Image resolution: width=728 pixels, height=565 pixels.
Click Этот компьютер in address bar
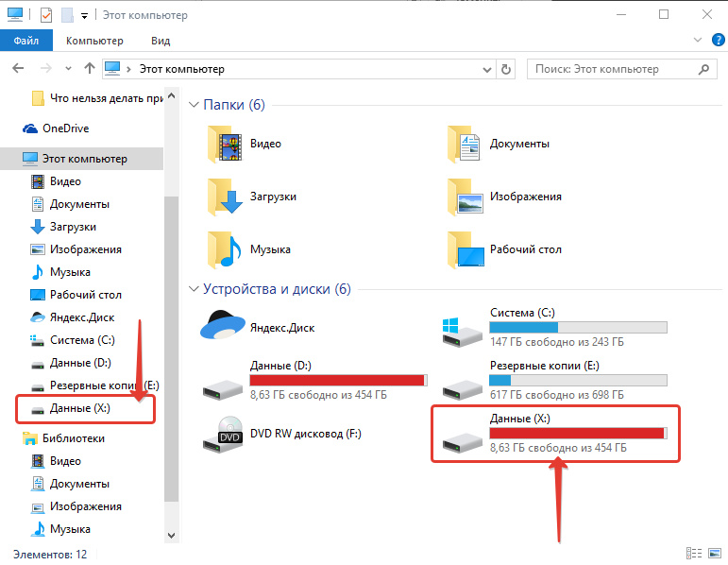click(x=182, y=69)
